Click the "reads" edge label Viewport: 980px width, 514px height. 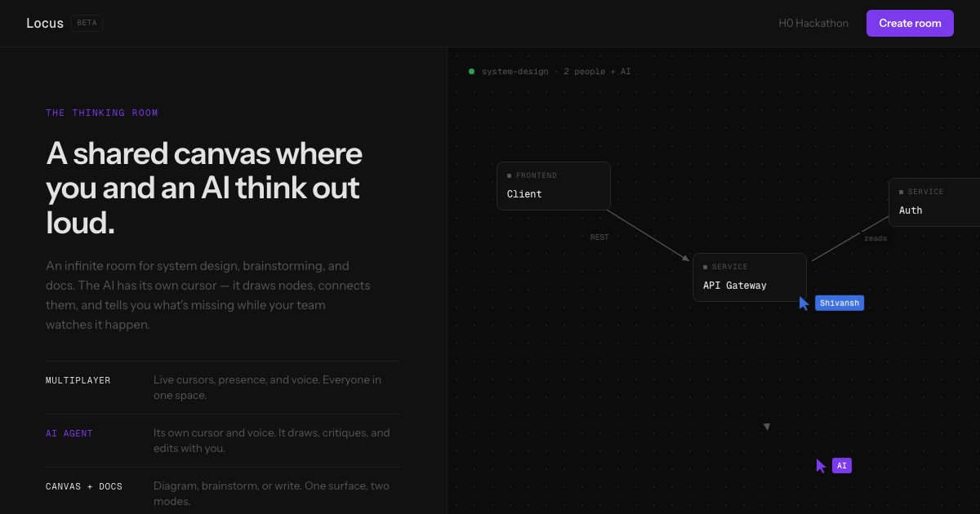[875, 238]
